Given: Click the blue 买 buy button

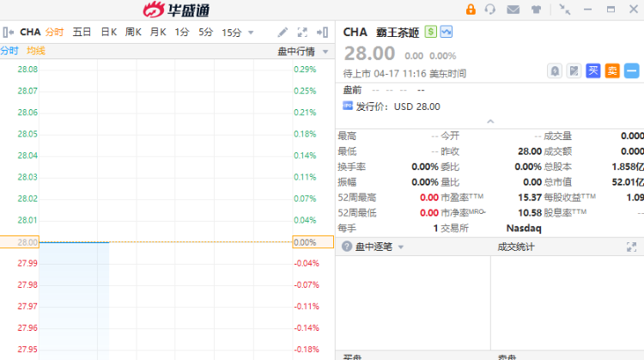Looking at the screenshot, I should click(x=593, y=71).
